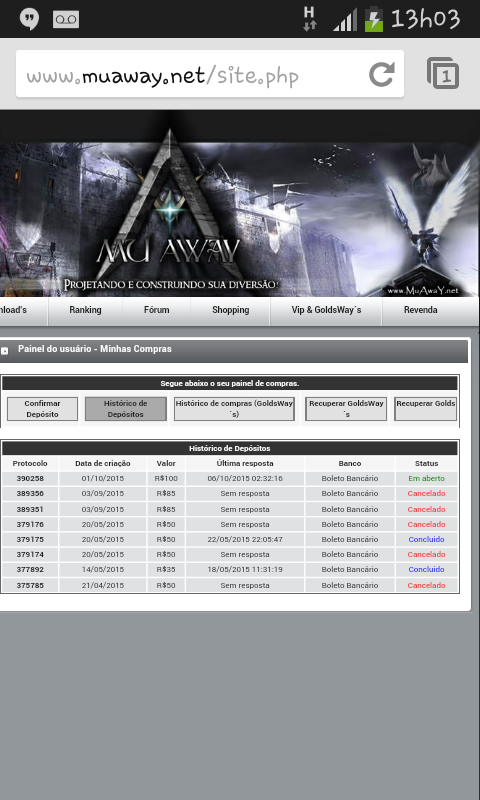The height and width of the screenshot is (800, 480).
Task: Open the Vip & GoldsWay's menu item
Action: click(x=326, y=310)
